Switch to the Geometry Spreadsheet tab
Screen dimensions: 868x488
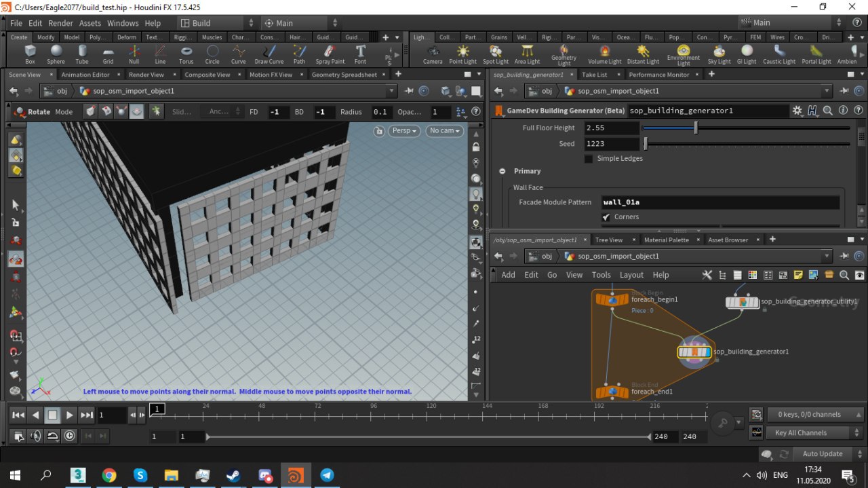coord(344,75)
